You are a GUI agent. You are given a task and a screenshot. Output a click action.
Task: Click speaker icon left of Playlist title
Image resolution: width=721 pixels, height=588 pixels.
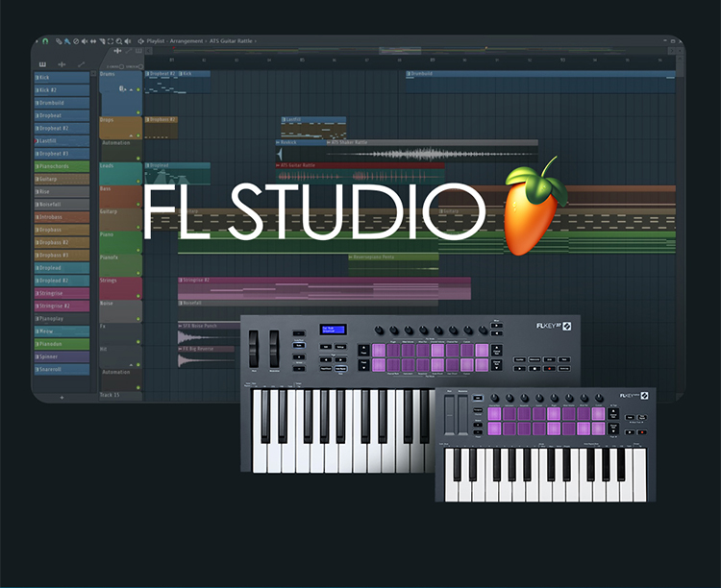coord(140,41)
